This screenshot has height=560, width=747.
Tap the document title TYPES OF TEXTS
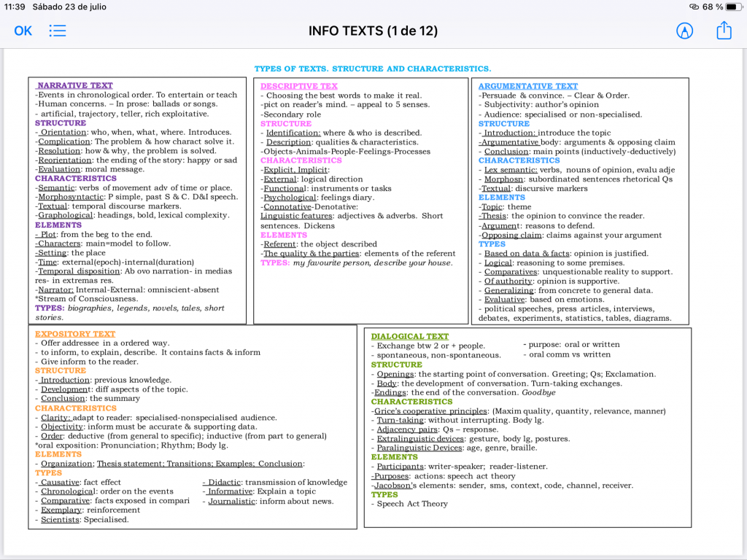373,69
